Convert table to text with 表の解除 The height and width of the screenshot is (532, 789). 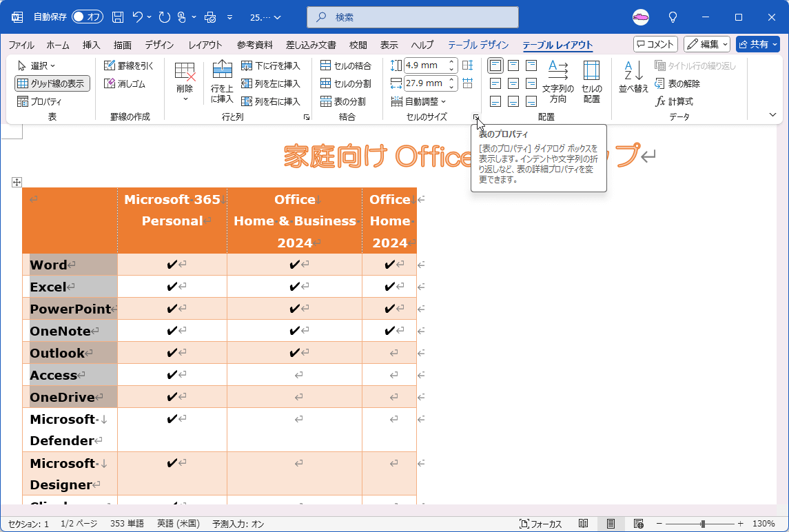click(678, 83)
